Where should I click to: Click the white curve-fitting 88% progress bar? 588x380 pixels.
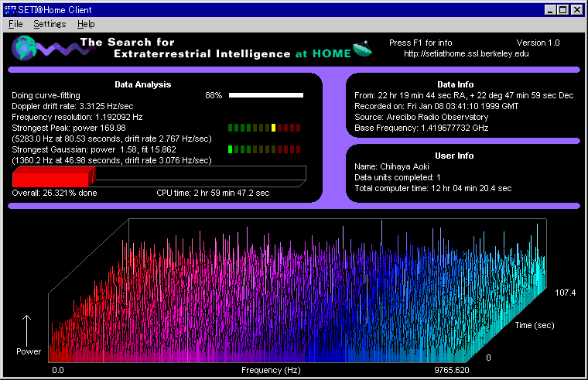[x=265, y=95]
